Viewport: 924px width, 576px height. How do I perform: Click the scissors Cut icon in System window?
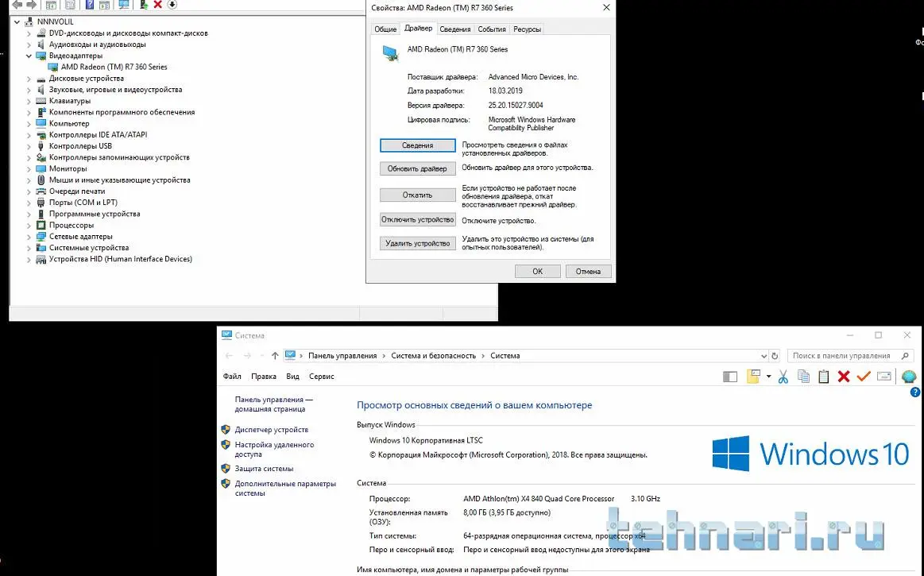(x=783, y=377)
